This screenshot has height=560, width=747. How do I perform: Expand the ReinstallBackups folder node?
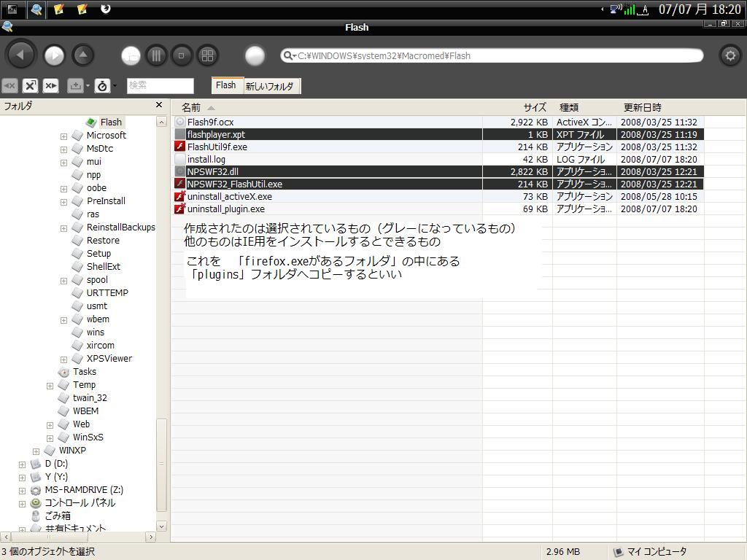coord(63,228)
